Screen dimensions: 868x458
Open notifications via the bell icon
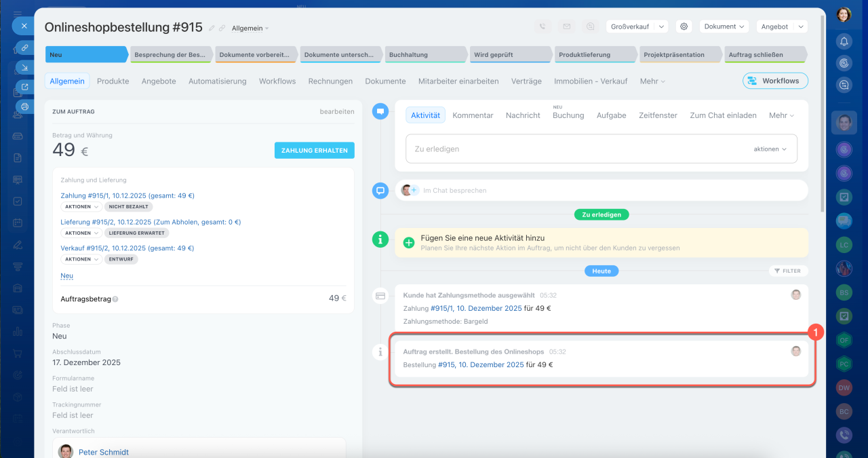click(x=844, y=41)
